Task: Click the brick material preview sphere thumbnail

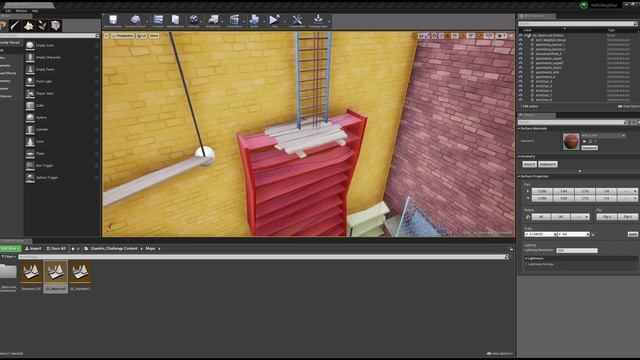Action: click(x=571, y=141)
